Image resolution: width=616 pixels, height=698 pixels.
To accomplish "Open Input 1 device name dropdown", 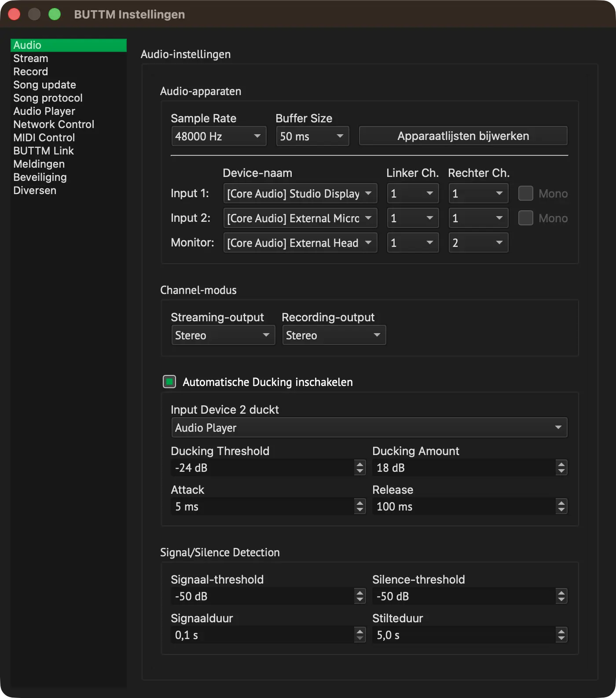I will [301, 193].
